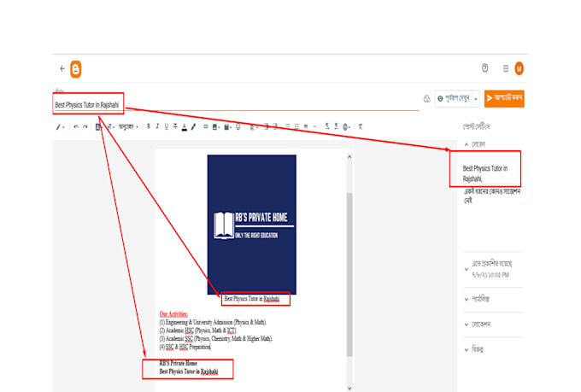
Task: Click line '(1) Engineering & University Admission'
Action: click(213, 322)
